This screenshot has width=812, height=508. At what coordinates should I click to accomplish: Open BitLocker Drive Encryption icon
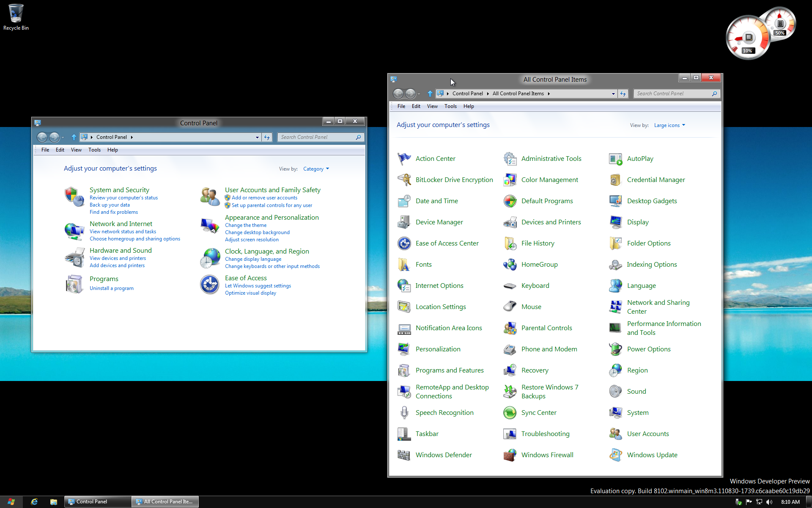point(404,180)
